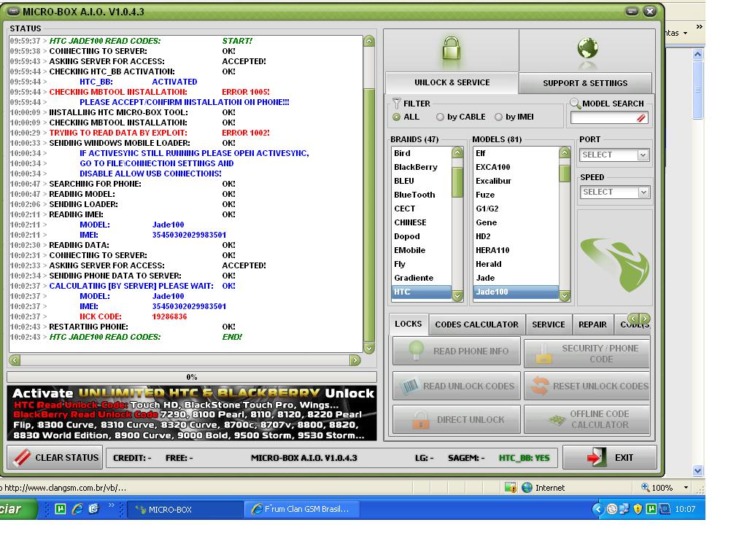
Task: Click the OFFLINE CODE CALCULATOR button
Action: tap(587, 419)
